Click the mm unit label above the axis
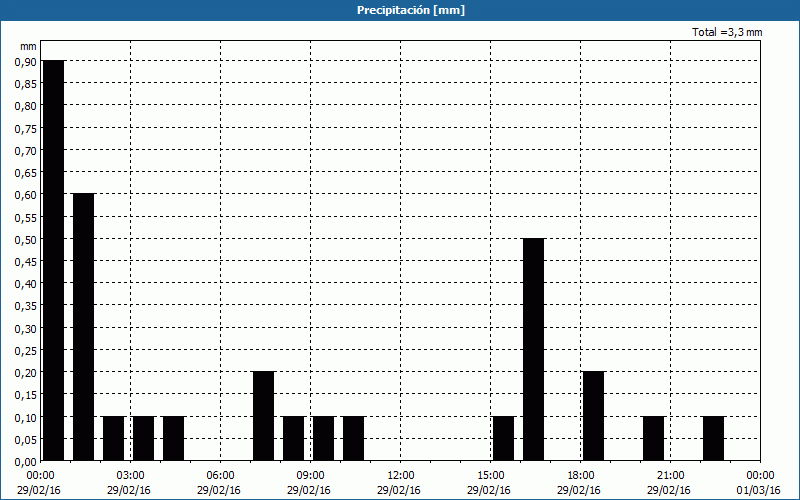The height and width of the screenshot is (500, 800). pos(29,47)
